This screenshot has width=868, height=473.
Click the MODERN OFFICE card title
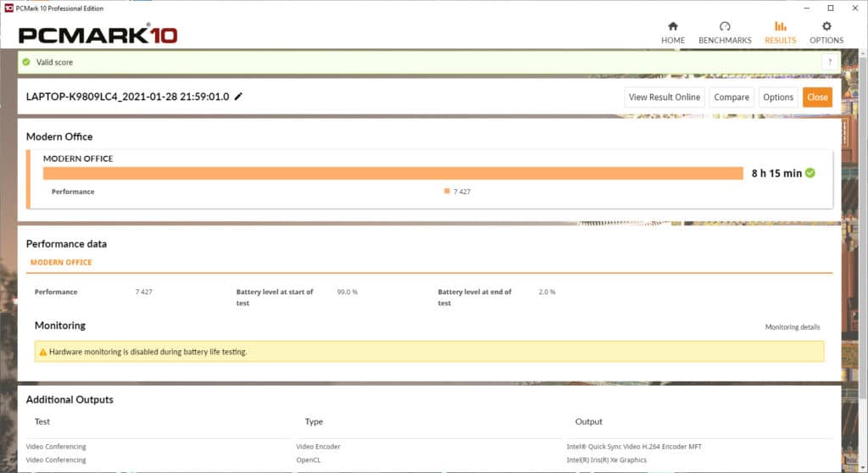(78, 159)
